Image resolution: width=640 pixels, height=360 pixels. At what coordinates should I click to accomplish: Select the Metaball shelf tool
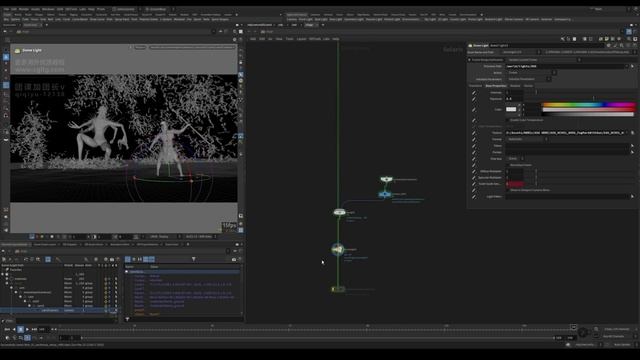pos(180,19)
